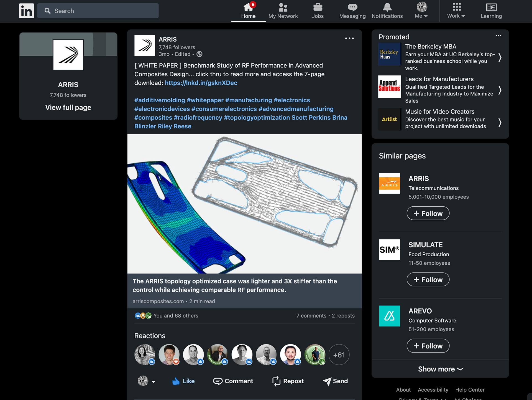Open the lnkd.in/gsknXDec link
The width and height of the screenshot is (532, 400).
point(201,83)
